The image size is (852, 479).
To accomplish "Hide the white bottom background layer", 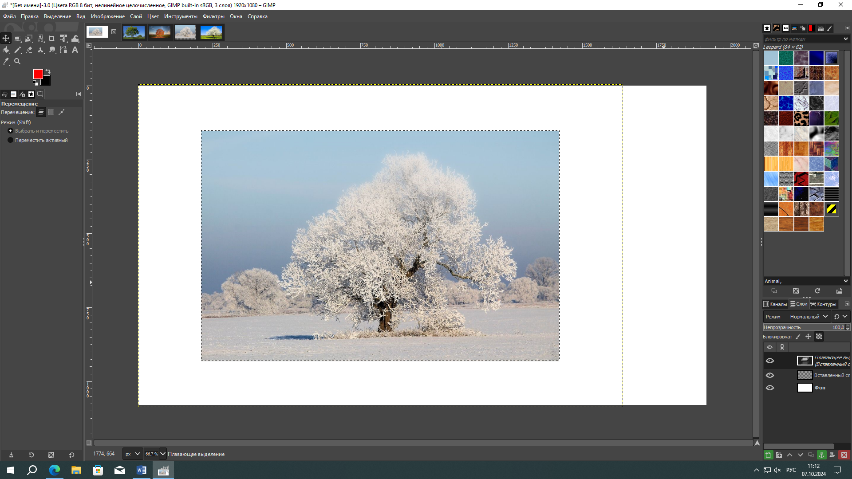I will click(770, 388).
